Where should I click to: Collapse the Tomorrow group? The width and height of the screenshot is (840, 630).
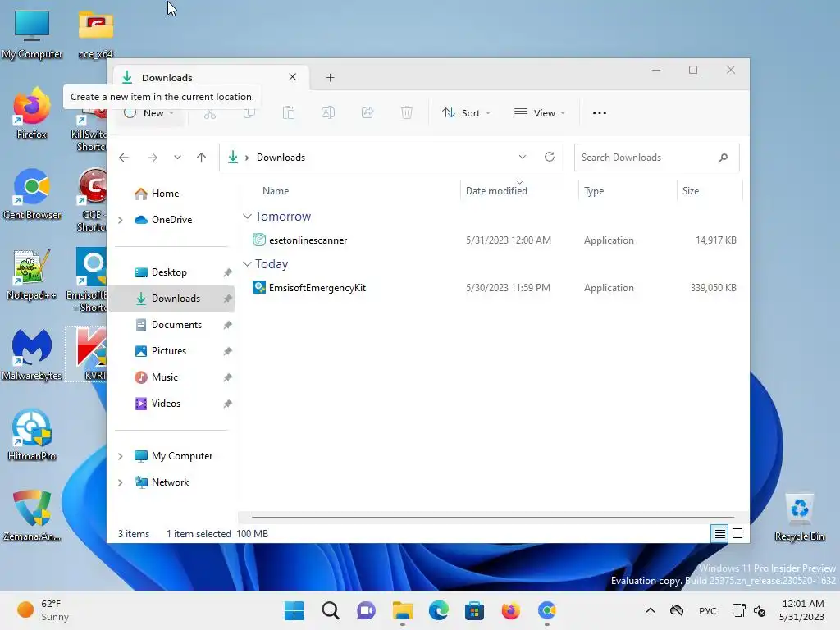(247, 217)
